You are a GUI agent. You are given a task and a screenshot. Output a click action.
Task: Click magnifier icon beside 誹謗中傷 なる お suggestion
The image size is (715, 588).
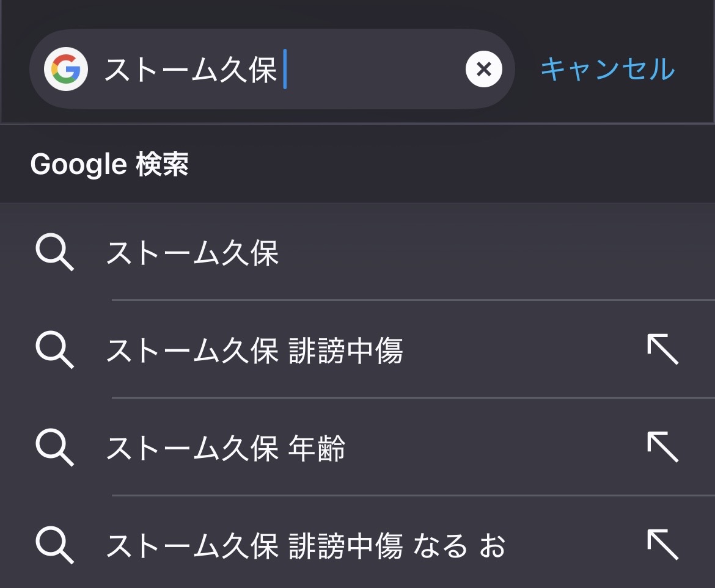point(54,545)
